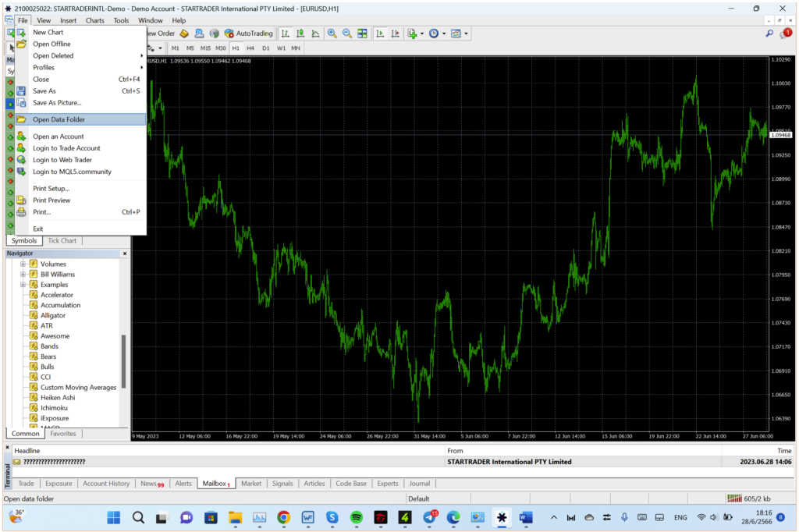Open the Profiles submenu in File menu

pyautogui.click(x=80, y=67)
